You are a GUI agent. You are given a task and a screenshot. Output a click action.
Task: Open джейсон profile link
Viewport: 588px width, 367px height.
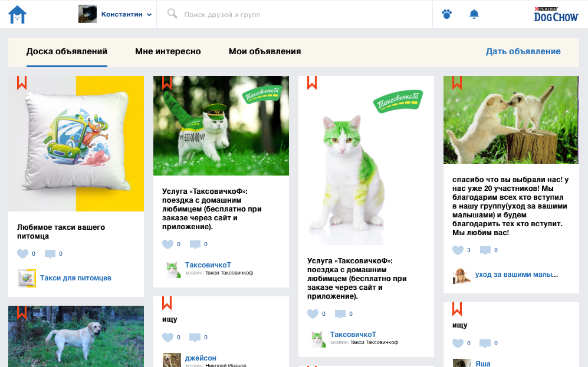coord(201,358)
